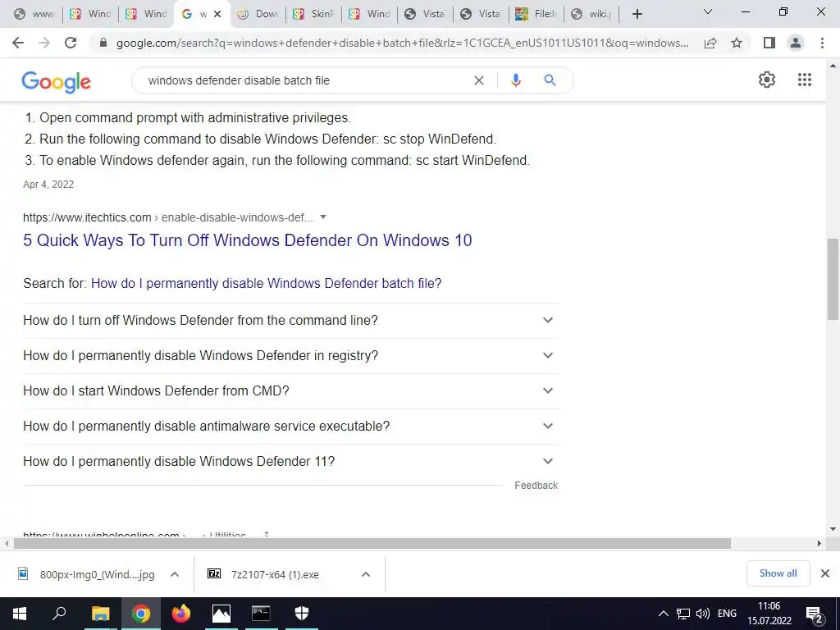
Task: Open options for 7z2107-x64 exe download
Action: [x=366, y=574]
